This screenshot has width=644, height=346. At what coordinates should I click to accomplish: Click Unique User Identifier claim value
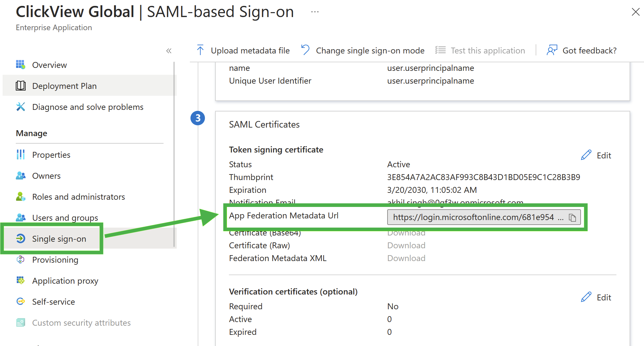coord(431,81)
